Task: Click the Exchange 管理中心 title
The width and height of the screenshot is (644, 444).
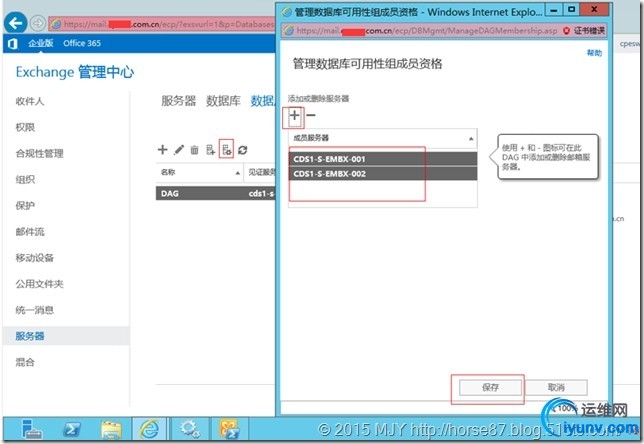Action: 75,72
